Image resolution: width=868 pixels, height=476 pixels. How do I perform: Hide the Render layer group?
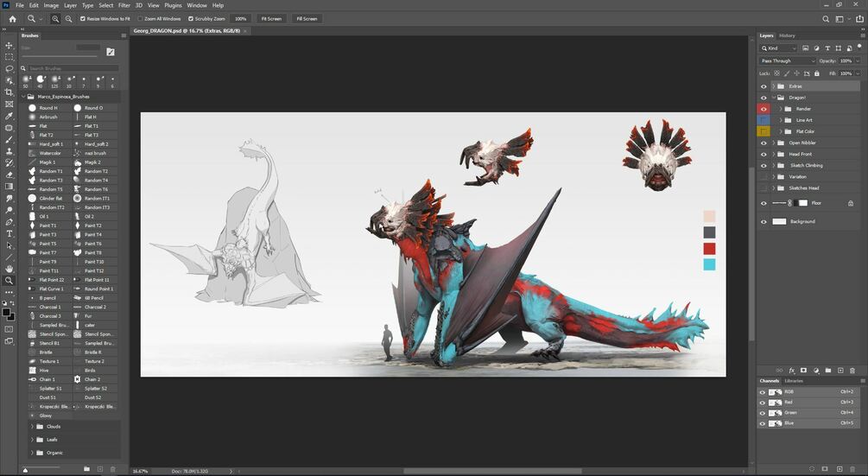[763, 109]
